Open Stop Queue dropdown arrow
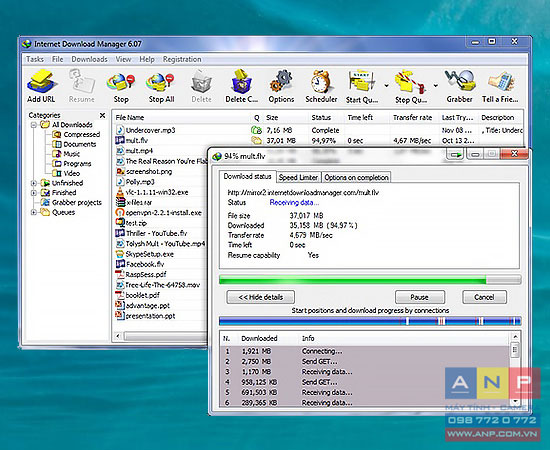Viewport: 550px width, 450px height. (435, 85)
